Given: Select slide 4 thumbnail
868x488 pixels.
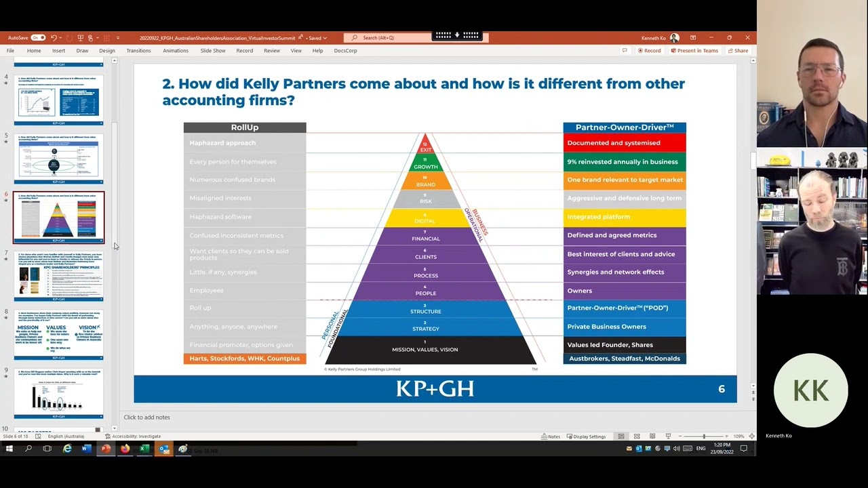Looking at the screenshot, I should click(58, 100).
